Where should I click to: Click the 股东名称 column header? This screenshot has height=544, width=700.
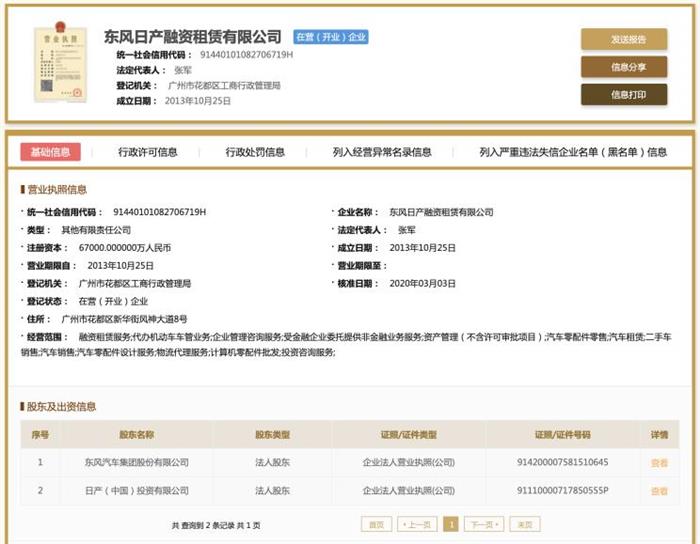pos(137,435)
